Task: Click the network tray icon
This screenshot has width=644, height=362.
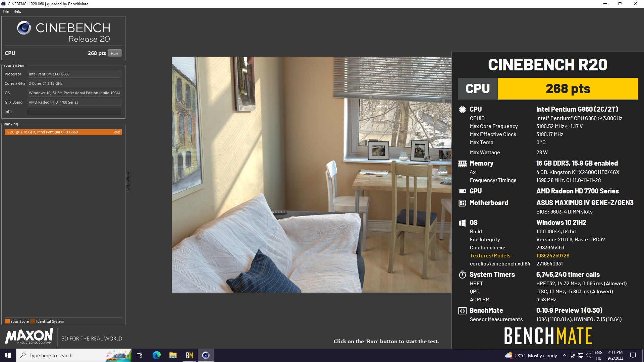Action: click(580, 356)
